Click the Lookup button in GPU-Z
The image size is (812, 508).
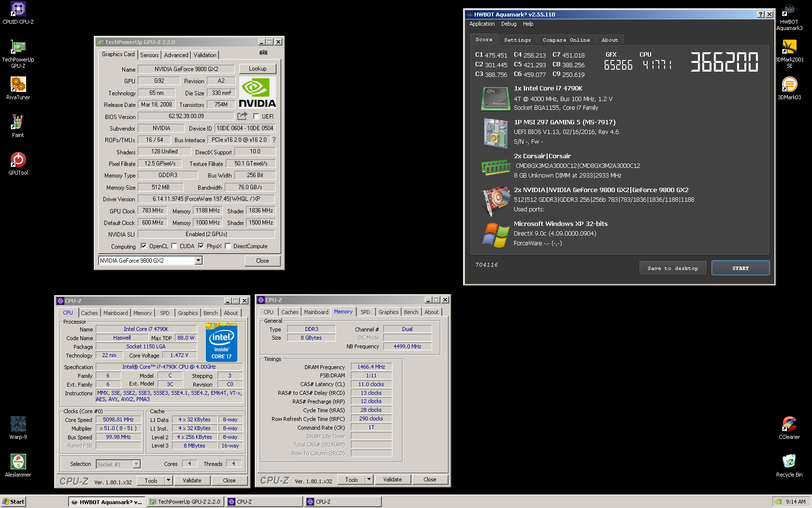(x=258, y=69)
